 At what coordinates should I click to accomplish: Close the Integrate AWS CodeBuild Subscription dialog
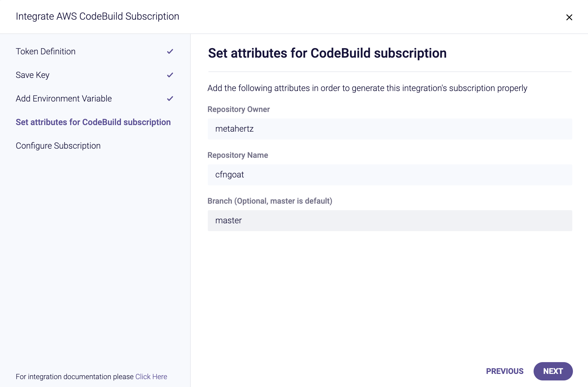pos(569,17)
